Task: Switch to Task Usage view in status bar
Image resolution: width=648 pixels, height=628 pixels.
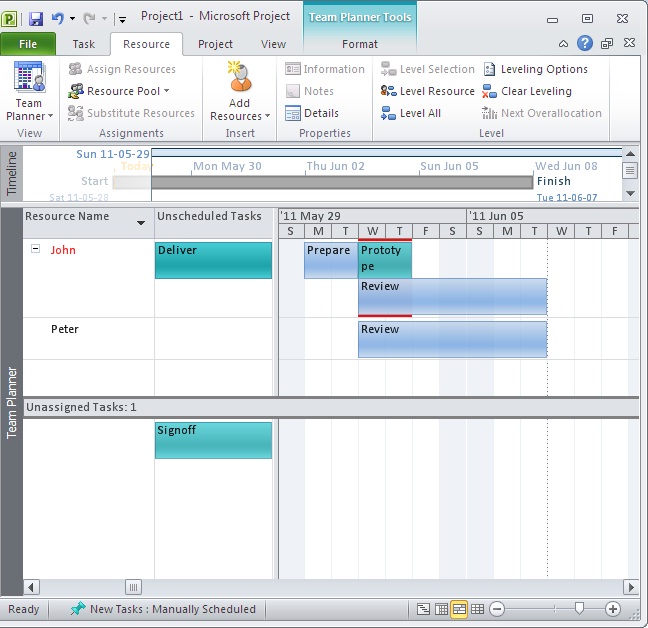Action: point(441,609)
